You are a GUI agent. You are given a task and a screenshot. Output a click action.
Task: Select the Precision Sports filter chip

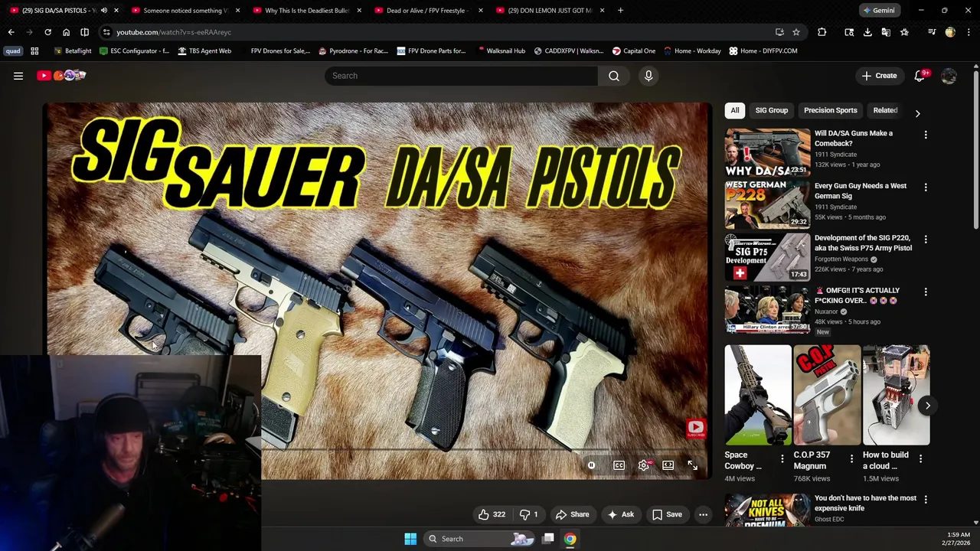coord(831,110)
